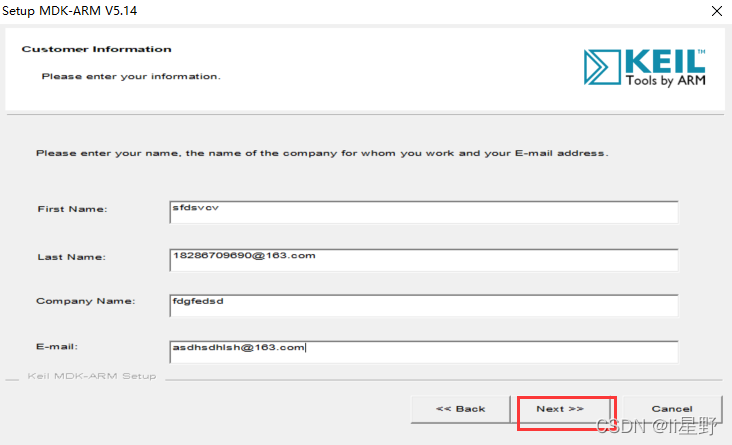The width and height of the screenshot is (732, 445).
Task: Click 'Please enter your information.' subtitle
Action: tap(130, 76)
